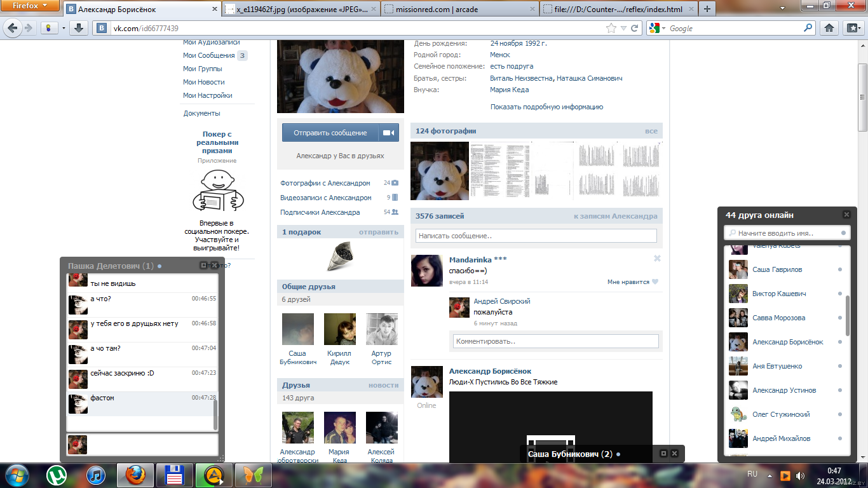Viewport: 868px width, 488px height.
Task: Close the Саша Бубникович chat tab
Action: pos(675,454)
